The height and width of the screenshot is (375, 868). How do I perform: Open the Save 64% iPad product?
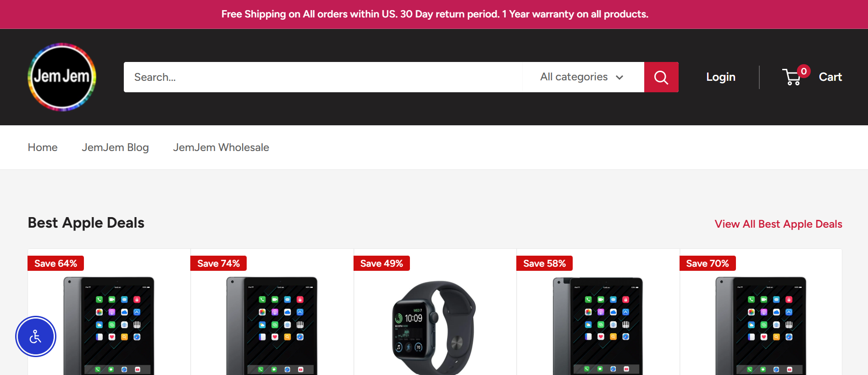coord(109,325)
